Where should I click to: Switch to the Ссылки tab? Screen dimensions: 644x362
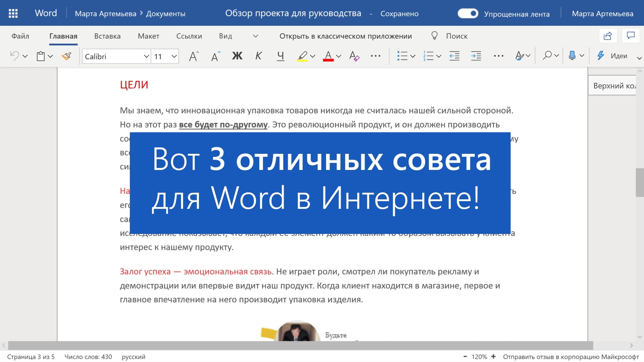(x=189, y=36)
